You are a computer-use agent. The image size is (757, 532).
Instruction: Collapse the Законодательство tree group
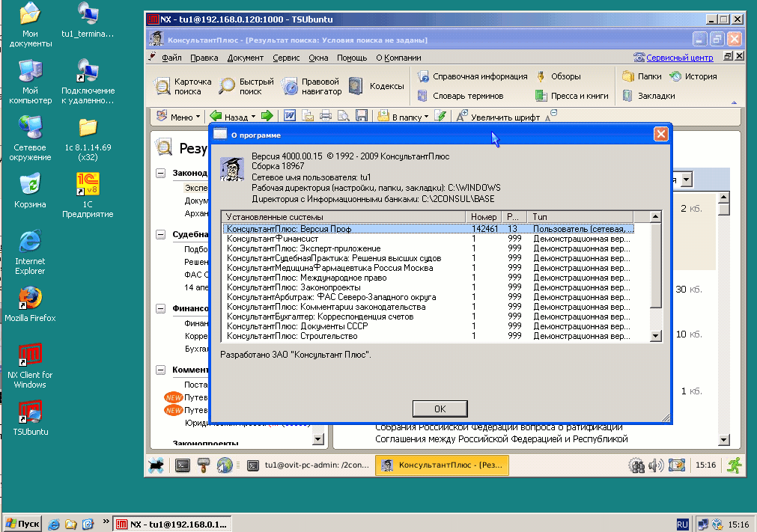(x=161, y=173)
